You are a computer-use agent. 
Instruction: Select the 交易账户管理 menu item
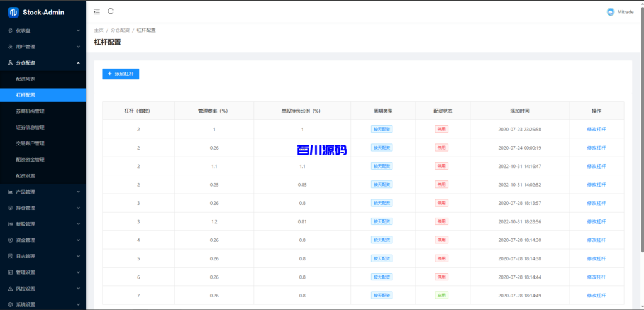click(30, 143)
